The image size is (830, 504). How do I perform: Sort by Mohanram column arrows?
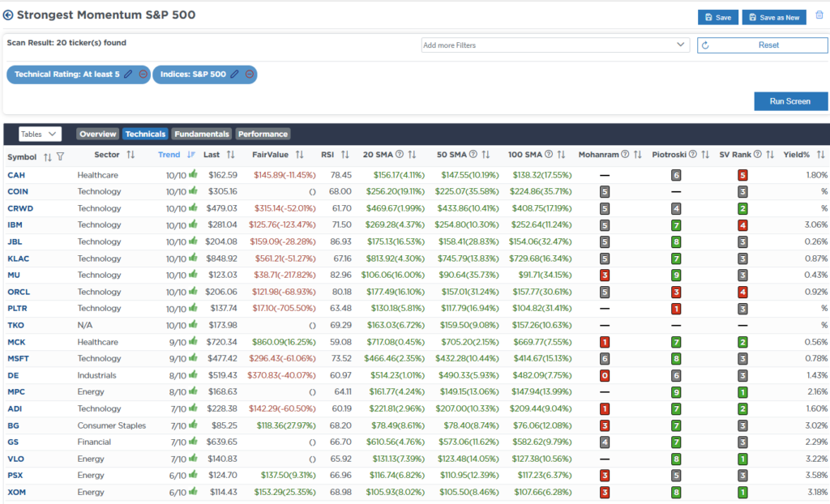tap(637, 155)
